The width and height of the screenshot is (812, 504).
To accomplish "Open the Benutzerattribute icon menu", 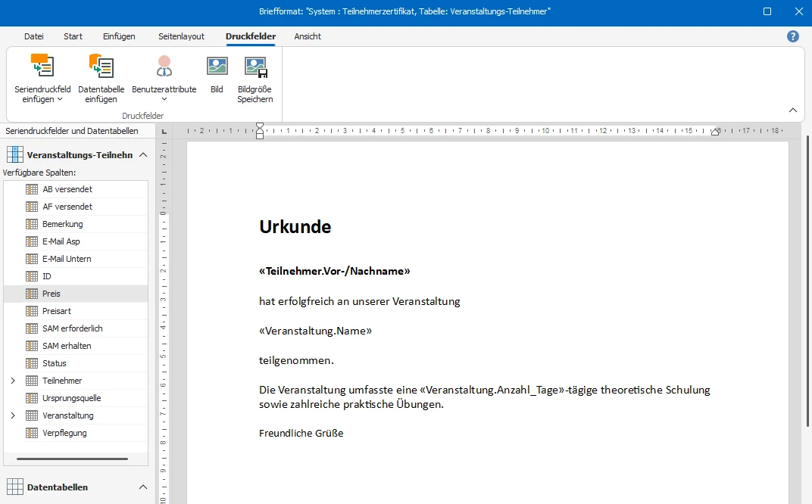I will coord(164,66).
